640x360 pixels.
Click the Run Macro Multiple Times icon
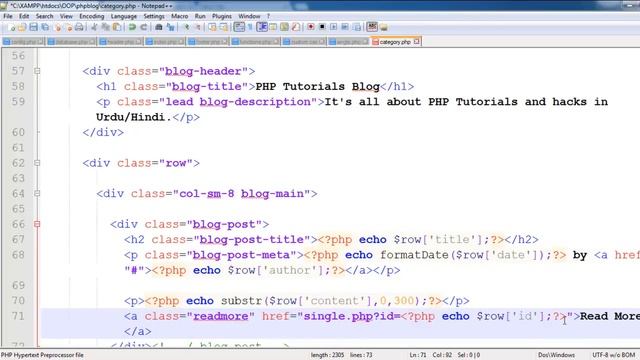[x=345, y=27]
